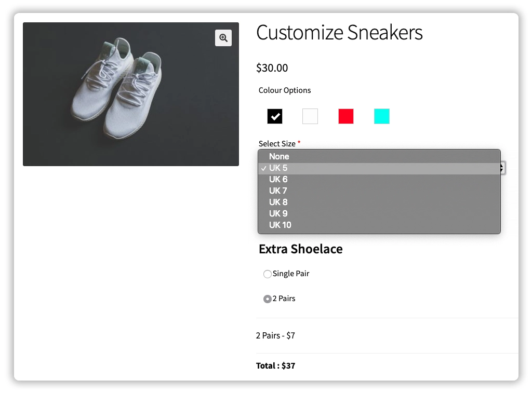The height and width of the screenshot is (393, 532).
Task: Click the sneakers product image
Action: 131,94
